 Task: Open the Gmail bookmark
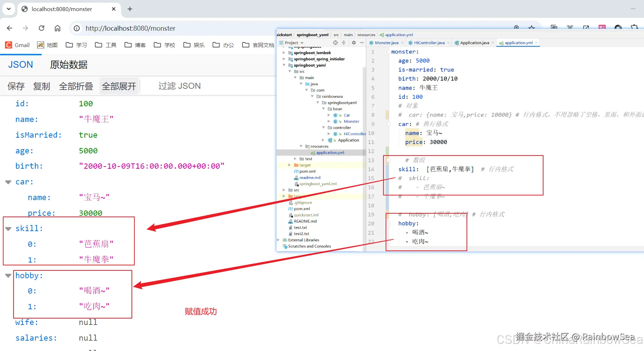pos(17,45)
